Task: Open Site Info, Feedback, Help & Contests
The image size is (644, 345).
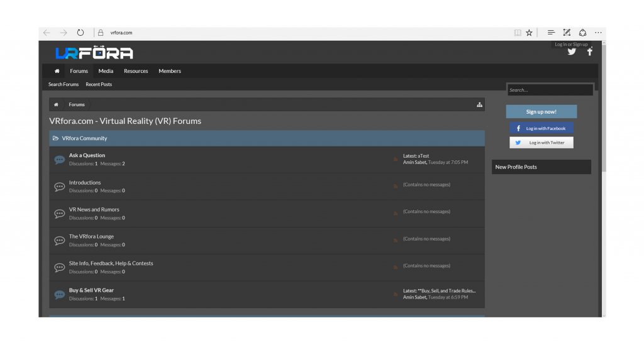Action: [111, 263]
